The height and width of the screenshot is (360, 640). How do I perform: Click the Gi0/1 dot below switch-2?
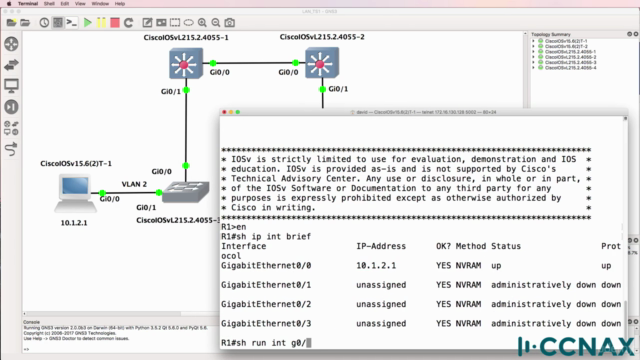point(322,89)
